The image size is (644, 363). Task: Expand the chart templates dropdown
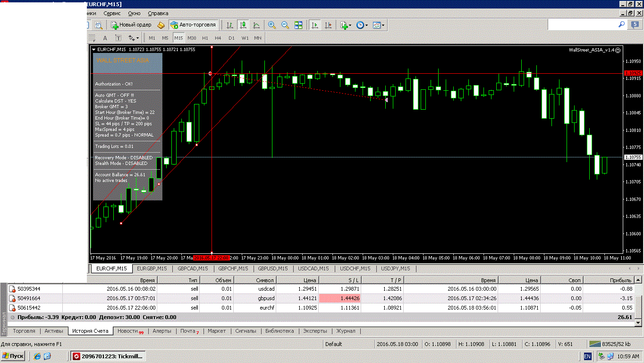tap(378, 25)
